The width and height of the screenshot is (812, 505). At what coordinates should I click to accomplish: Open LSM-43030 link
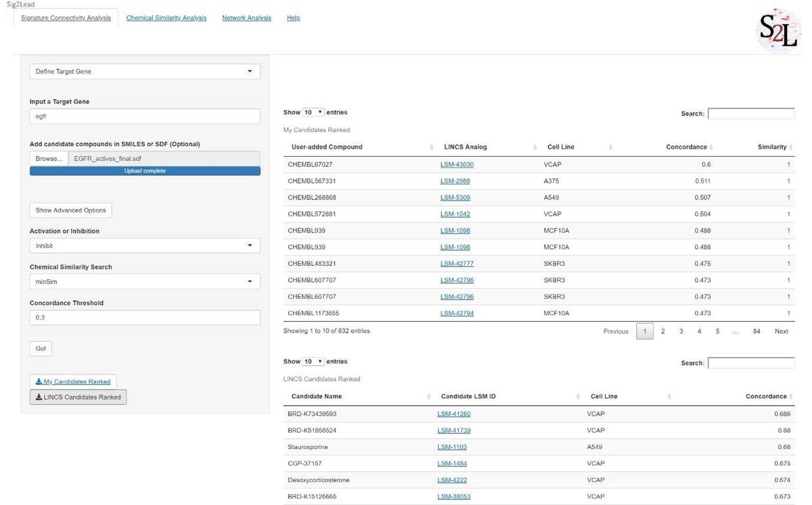click(457, 165)
